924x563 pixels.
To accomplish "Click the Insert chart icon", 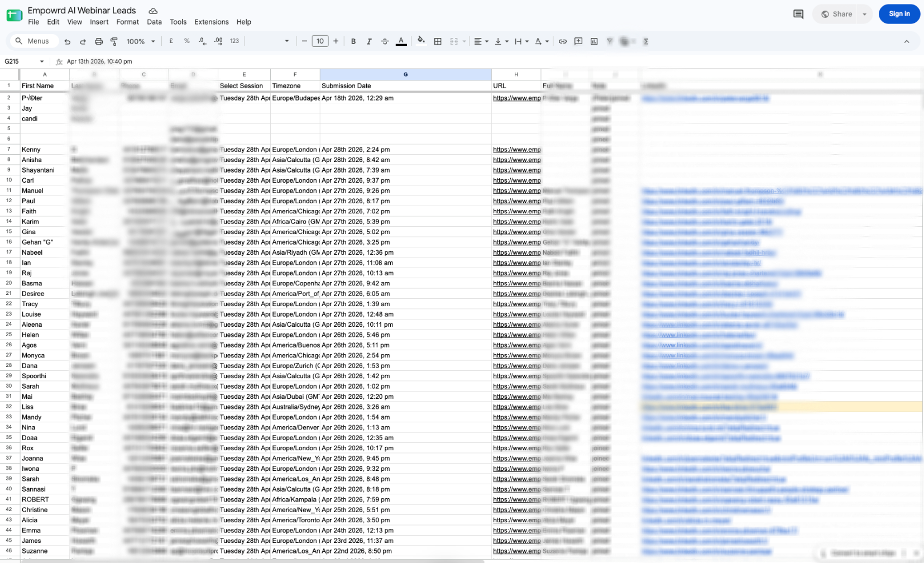I will tap(594, 41).
